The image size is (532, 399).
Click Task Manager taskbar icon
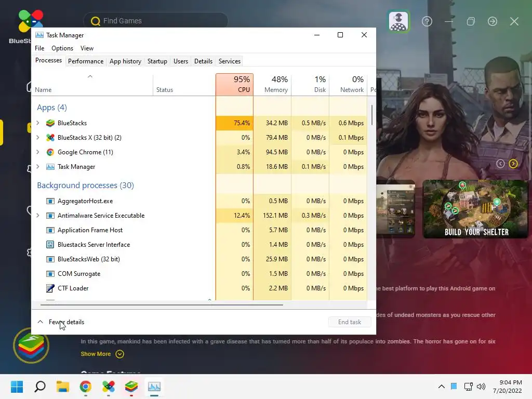(x=154, y=387)
